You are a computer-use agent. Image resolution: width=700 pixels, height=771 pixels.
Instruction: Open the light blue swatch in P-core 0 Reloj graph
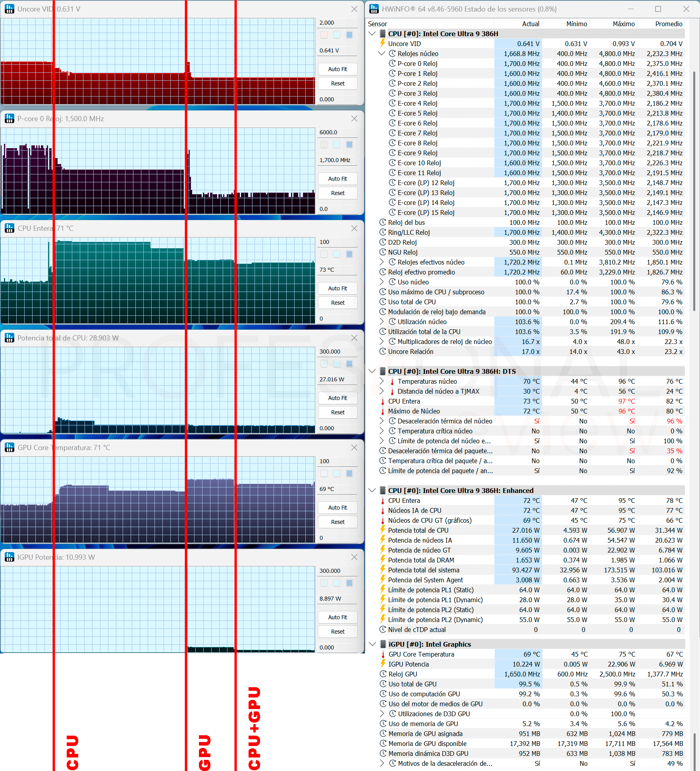(x=337, y=145)
